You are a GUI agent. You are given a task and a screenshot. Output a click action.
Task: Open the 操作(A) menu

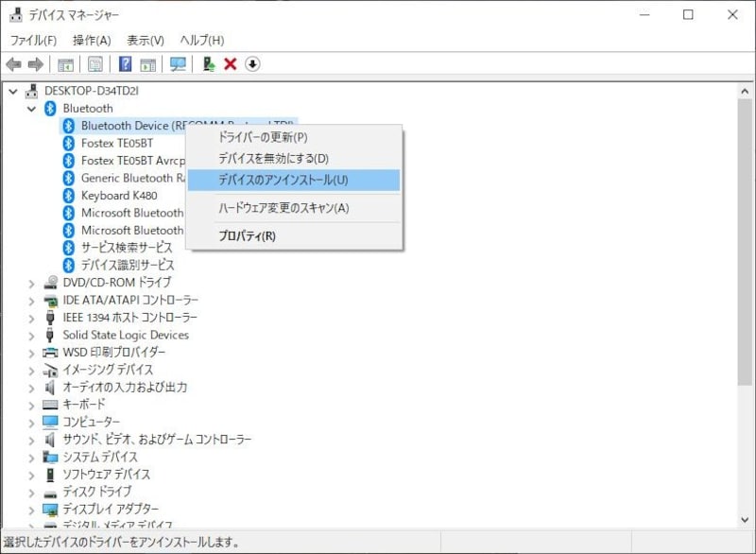pos(92,41)
